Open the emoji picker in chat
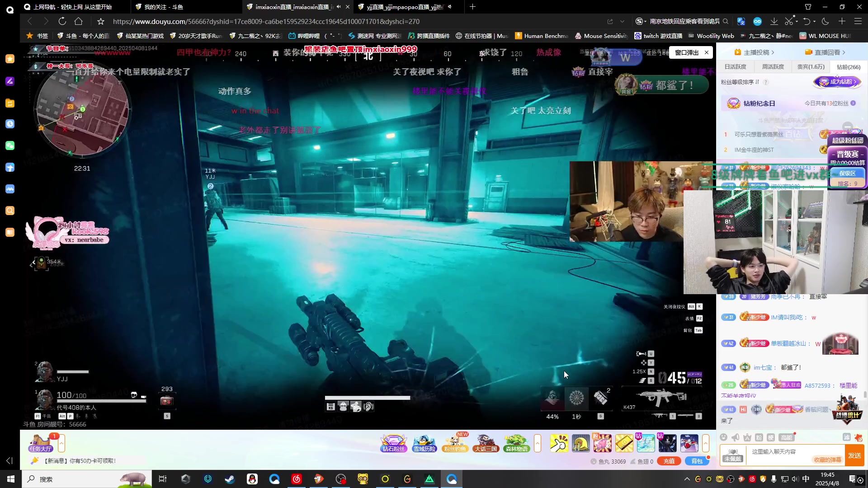 point(723,437)
